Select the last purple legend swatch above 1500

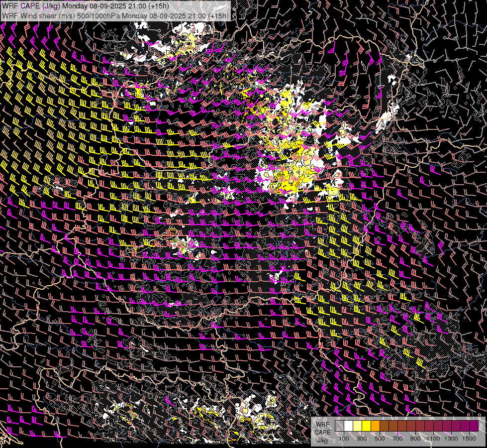point(474,426)
